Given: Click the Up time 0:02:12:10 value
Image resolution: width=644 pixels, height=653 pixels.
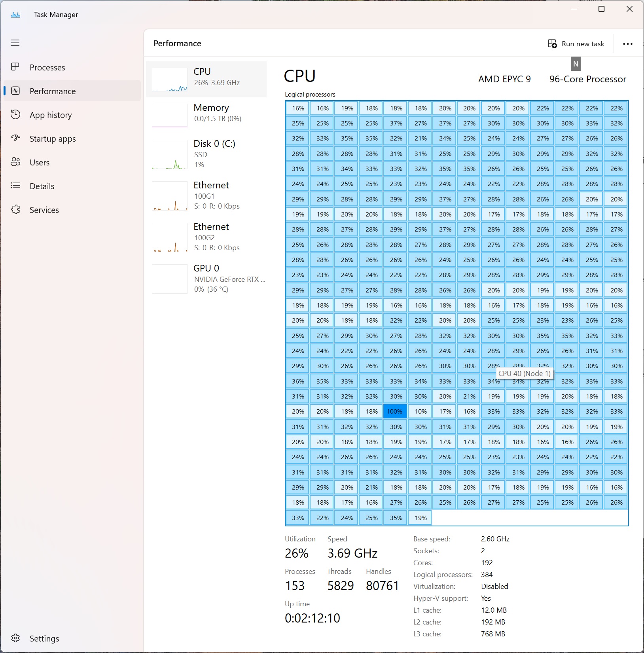Looking at the screenshot, I should [x=313, y=618].
